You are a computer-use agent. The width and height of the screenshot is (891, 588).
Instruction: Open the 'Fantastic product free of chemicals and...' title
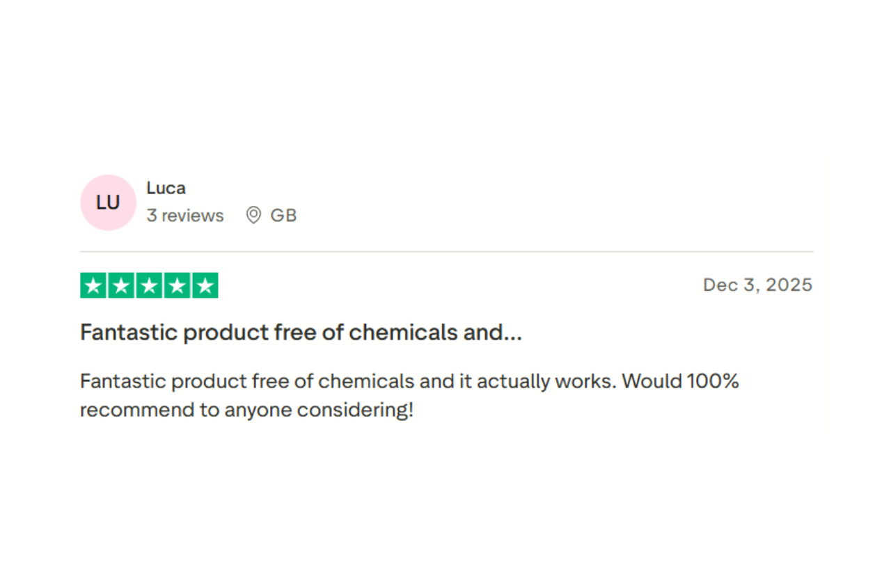click(301, 333)
